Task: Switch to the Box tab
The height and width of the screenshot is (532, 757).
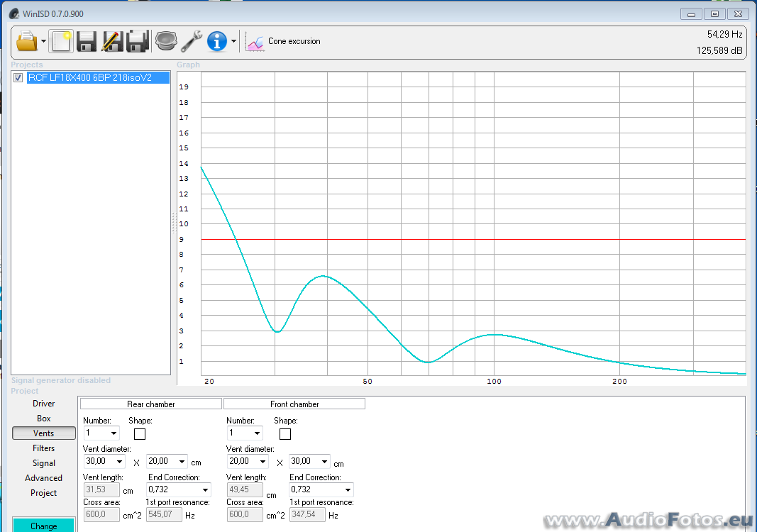Action: pyautogui.click(x=43, y=419)
